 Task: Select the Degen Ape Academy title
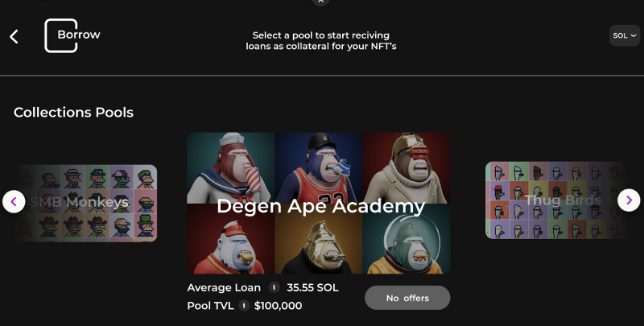coord(320,206)
